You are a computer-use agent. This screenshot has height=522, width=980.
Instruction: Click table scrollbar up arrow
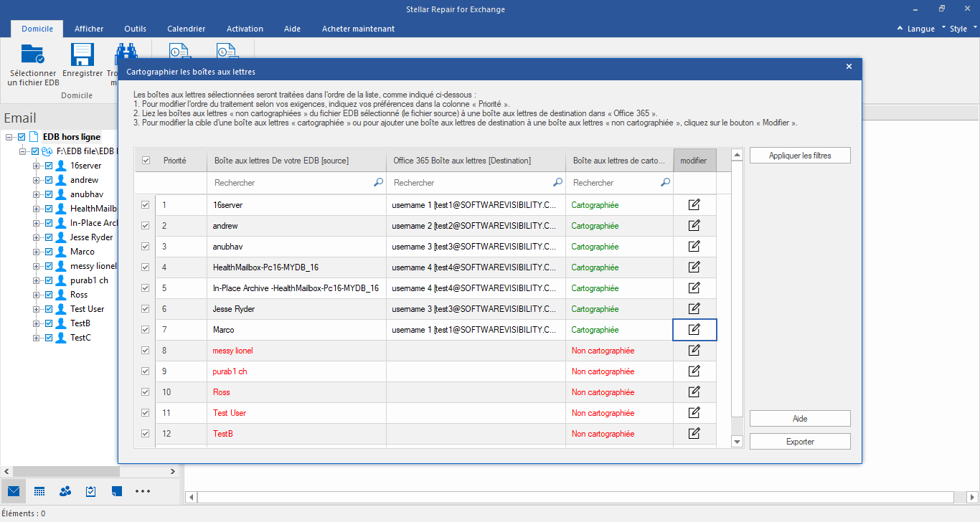point(737,155)
